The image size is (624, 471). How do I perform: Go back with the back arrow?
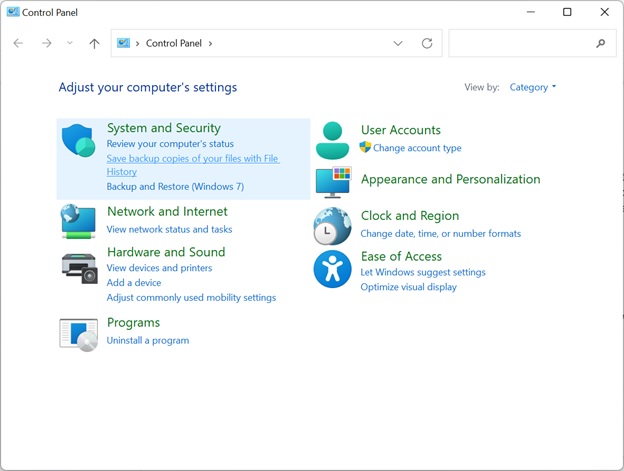18,43
